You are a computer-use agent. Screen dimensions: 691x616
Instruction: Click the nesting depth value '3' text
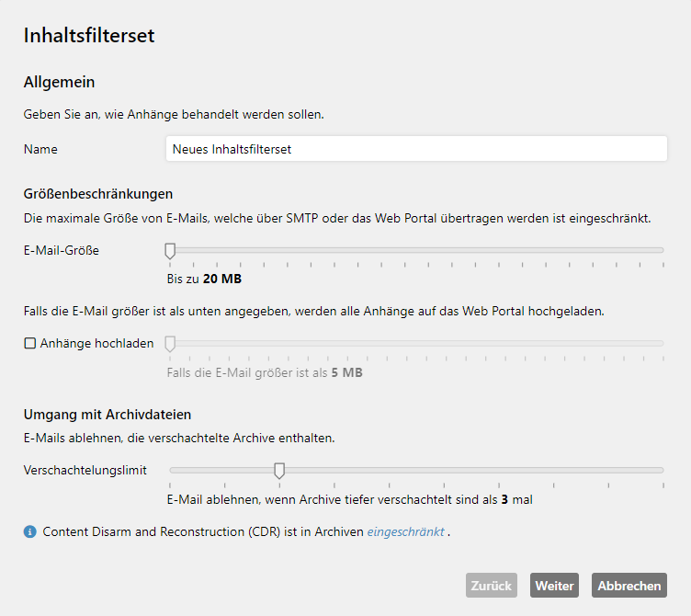(x=504, y=500)
